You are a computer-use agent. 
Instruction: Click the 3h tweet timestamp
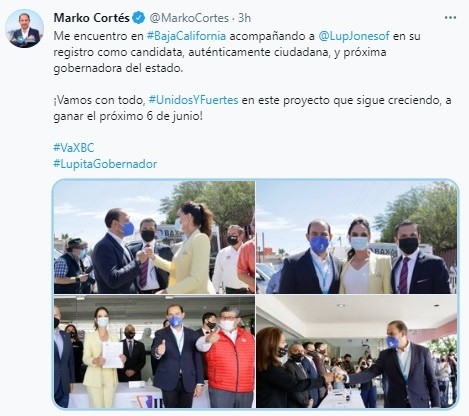tap(244, 18)
